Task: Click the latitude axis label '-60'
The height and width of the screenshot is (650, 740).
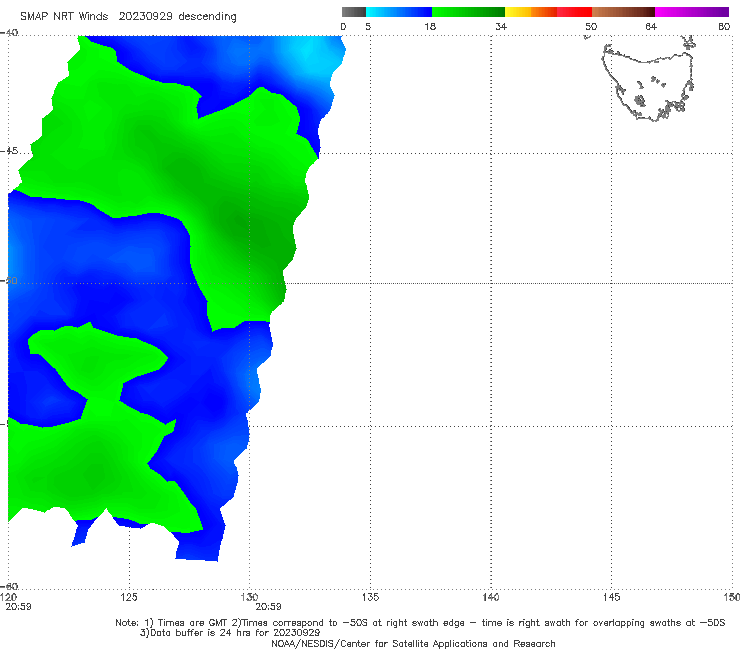Action: [x=9, y=586]
